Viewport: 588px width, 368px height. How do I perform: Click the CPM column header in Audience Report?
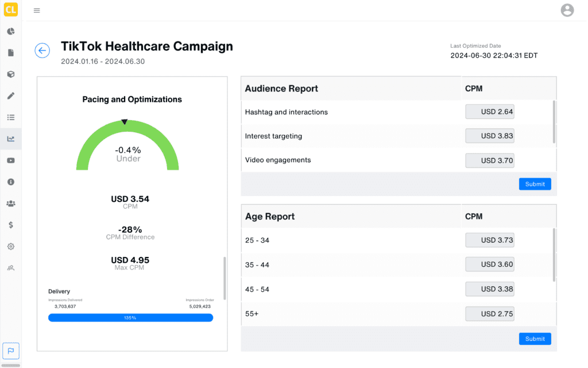pos(474,89)
